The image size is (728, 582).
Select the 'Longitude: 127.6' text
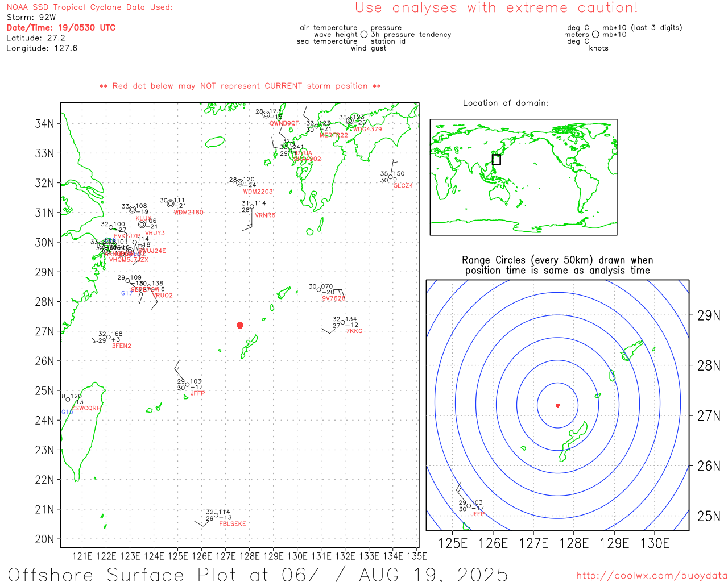[x=42, y=48]
